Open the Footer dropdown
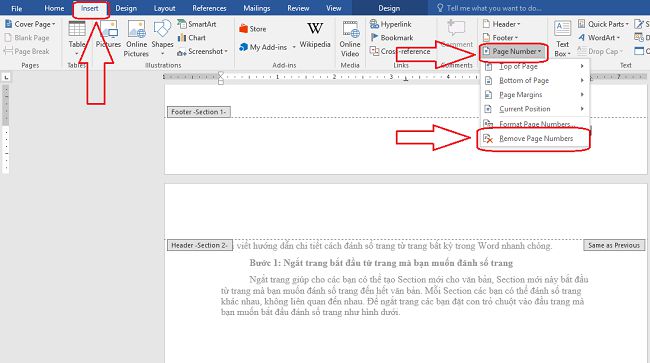650x363 pixels. click(500, 38)
